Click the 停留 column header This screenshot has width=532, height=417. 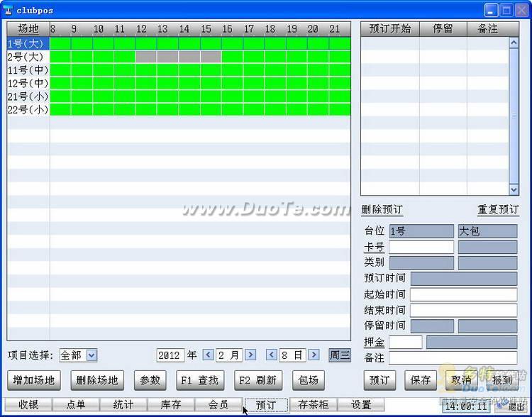click(443, 29)
